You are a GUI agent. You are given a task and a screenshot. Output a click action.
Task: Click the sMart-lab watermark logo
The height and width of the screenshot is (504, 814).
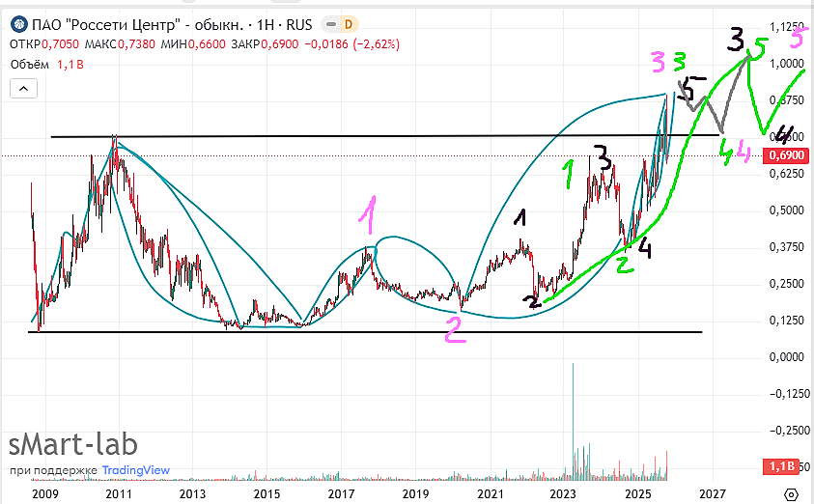[73, 444]
